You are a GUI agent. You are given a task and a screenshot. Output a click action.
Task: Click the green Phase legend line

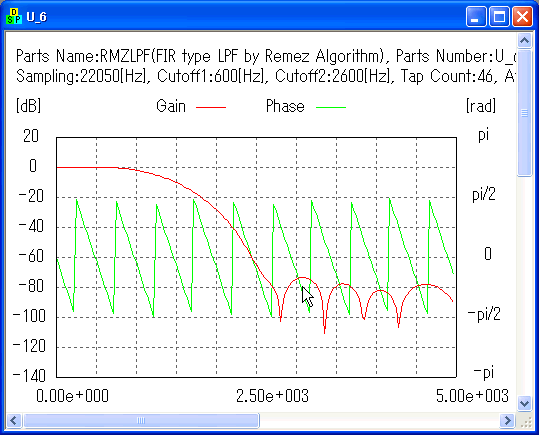point(331,107)
